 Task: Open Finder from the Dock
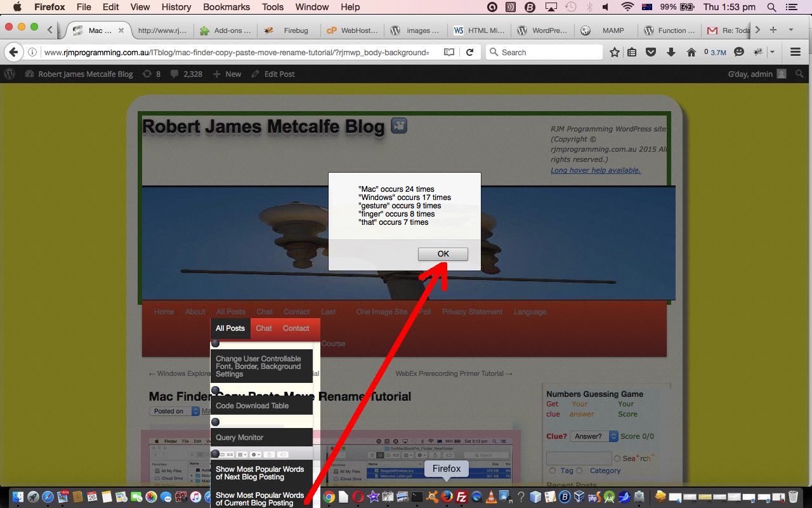(17, 497)
